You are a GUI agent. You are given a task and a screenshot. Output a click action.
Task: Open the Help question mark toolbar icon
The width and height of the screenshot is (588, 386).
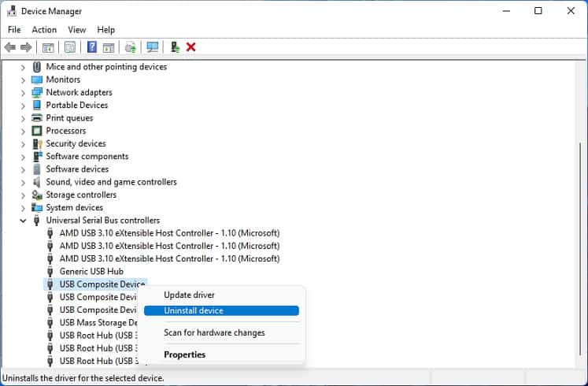[92, 47]
